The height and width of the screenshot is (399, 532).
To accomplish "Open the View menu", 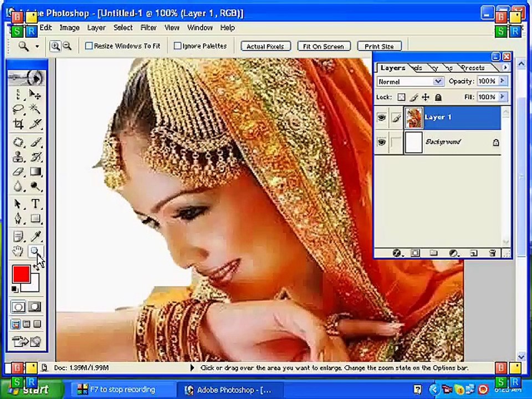I will tap(172, 28).
